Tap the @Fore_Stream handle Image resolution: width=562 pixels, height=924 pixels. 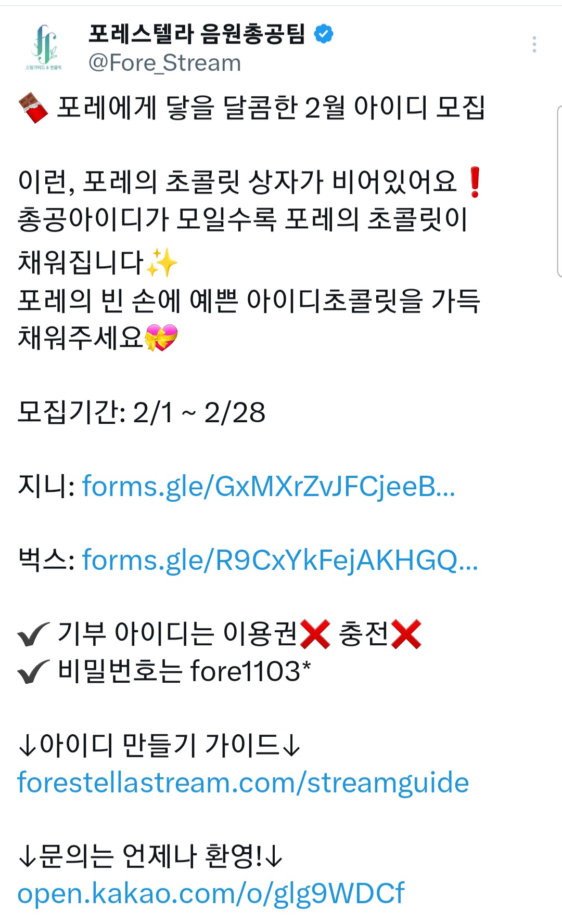165,63
